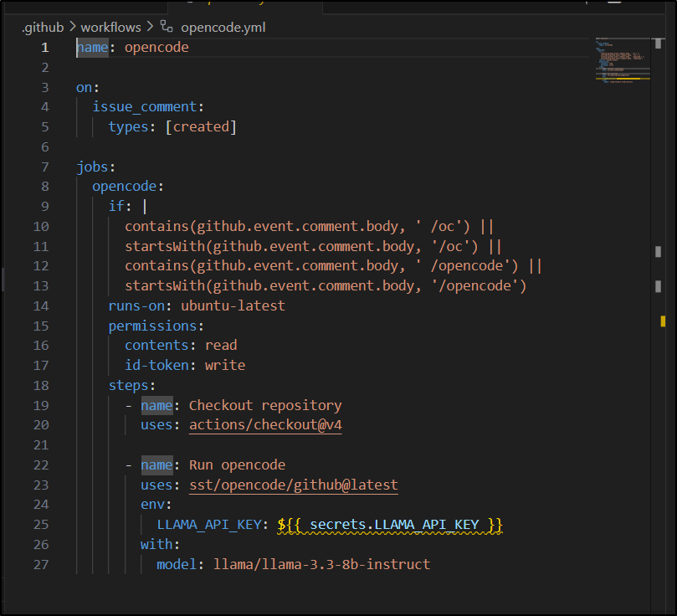This screenshot has height=616, width=677.
Task: Click the 'uses' key on line 23
Action: tap(156, 485)
